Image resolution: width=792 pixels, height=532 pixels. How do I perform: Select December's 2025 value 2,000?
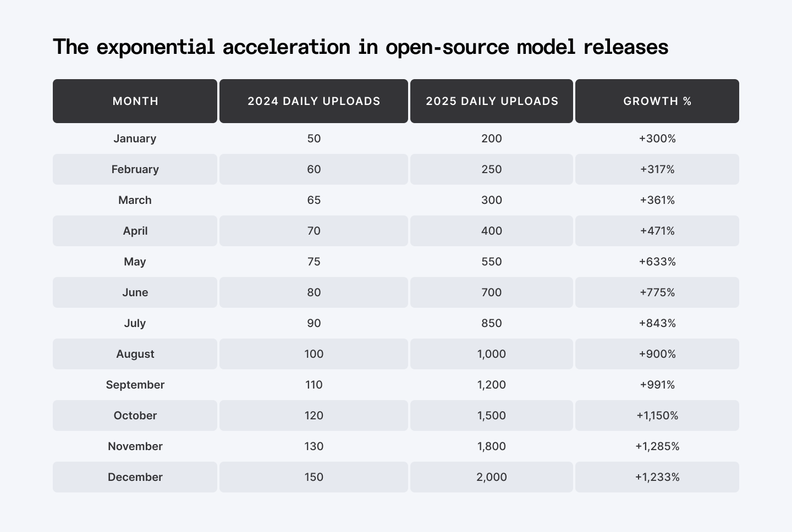492,477
